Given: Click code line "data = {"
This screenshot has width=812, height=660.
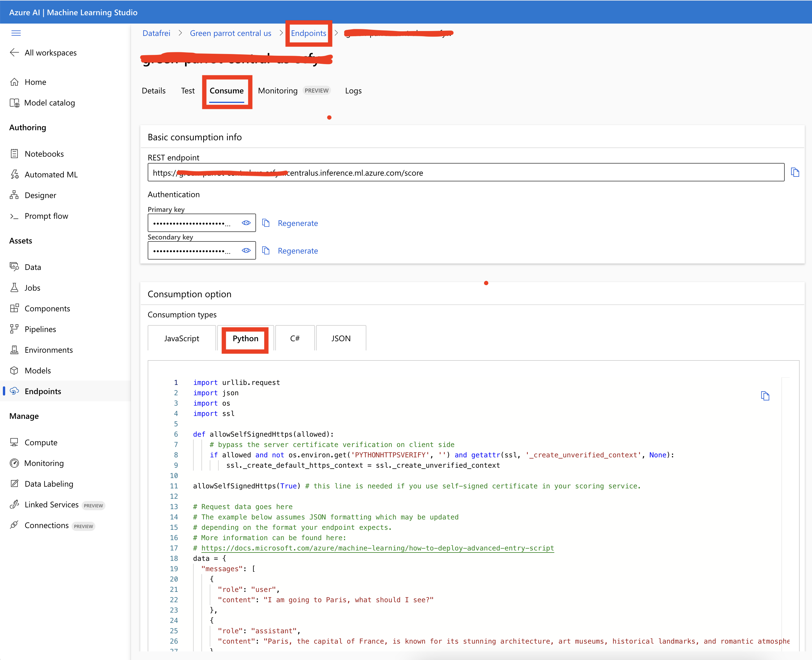Looking at the screenshot, I should coord(210,559).
